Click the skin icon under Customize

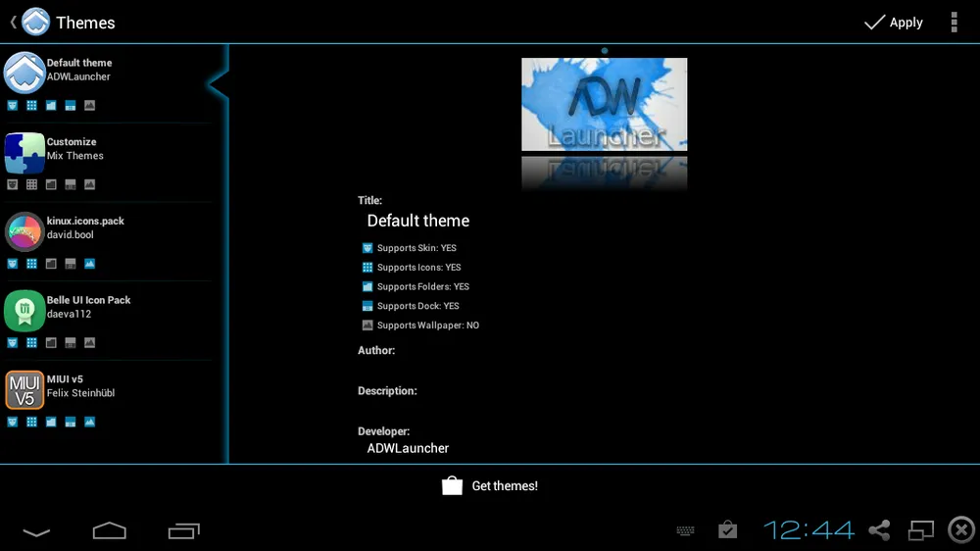click(13, 184)
